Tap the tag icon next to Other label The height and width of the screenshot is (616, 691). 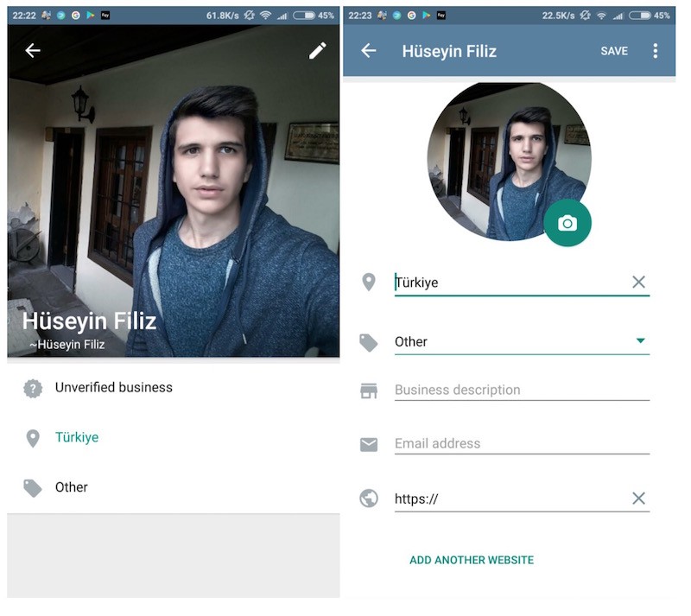coord(33,488)
